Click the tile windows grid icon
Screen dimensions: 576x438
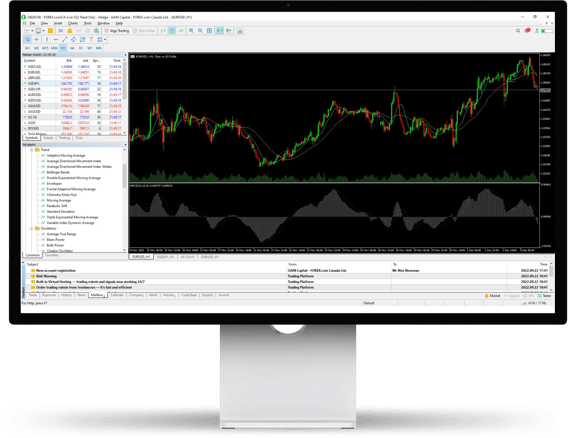tap(209, 31)
